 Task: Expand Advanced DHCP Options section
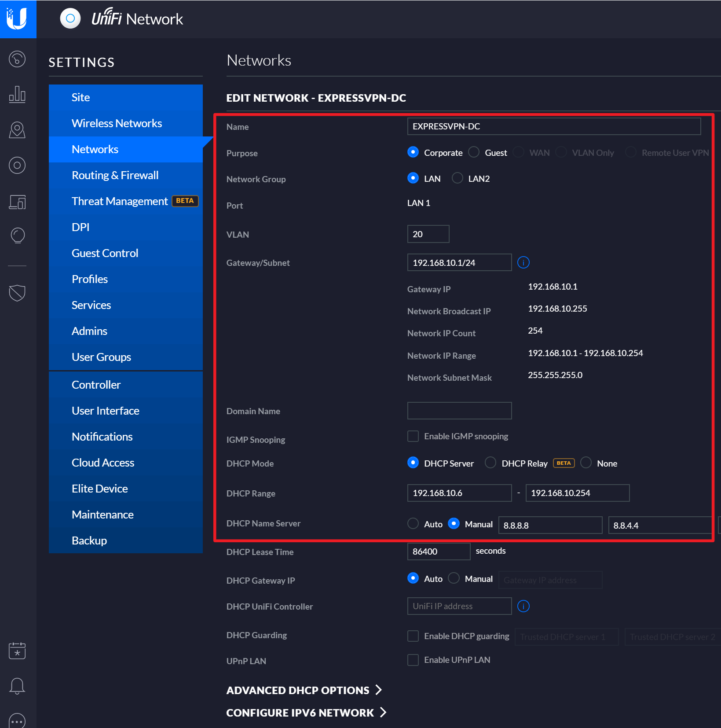point(304,690)
